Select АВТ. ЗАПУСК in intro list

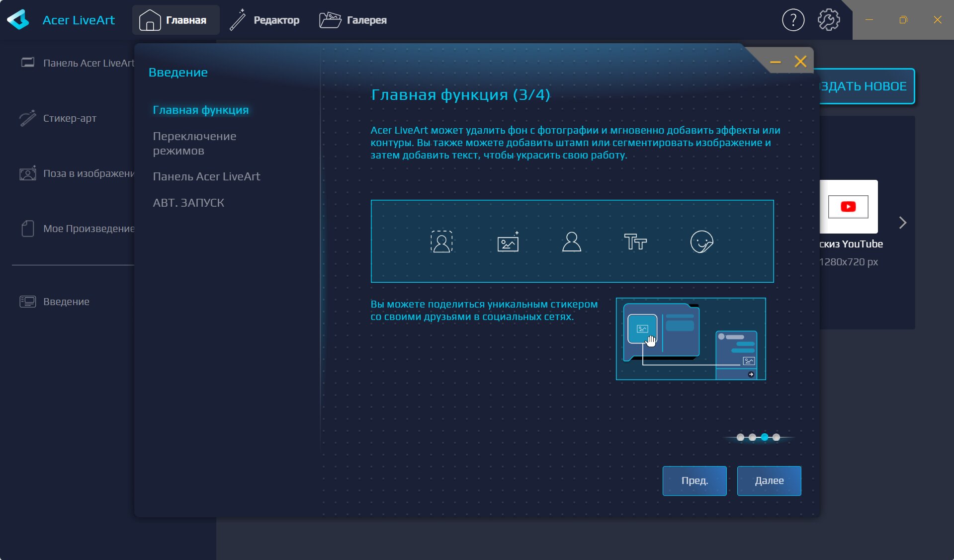click(188, 203)
